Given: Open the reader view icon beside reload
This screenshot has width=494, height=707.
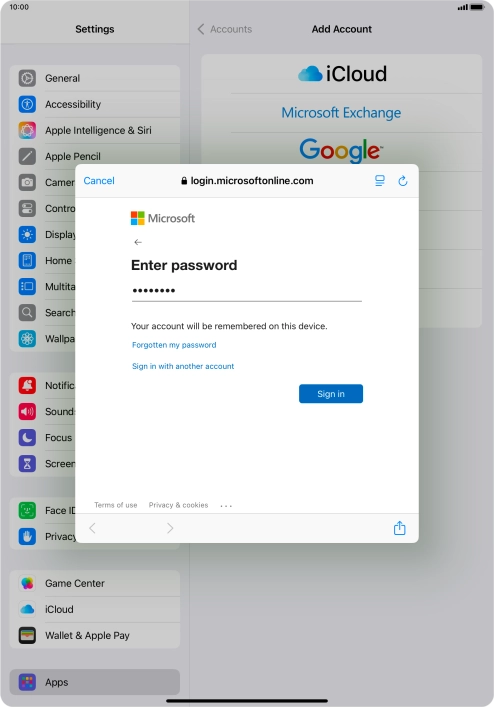Looking at the screenshot, I should [x=380, y=181].
